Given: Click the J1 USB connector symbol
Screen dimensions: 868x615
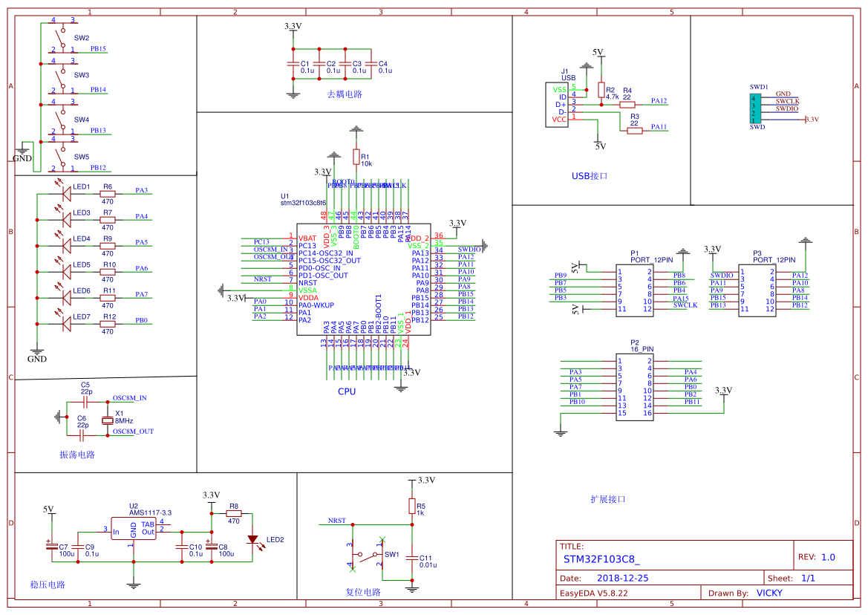Looking at the screenshot, I should [557, 105].
